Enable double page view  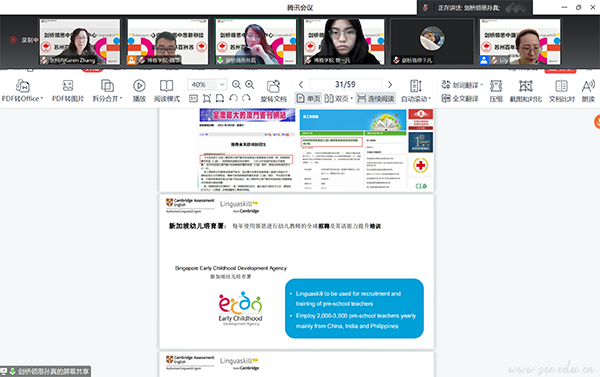click(338, 99)
